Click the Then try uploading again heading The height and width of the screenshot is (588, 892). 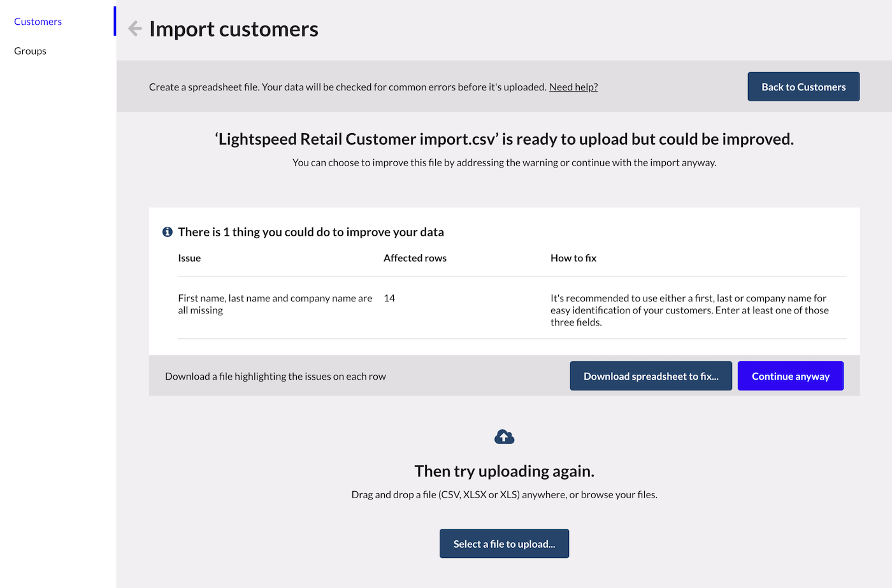pos(504,471)
